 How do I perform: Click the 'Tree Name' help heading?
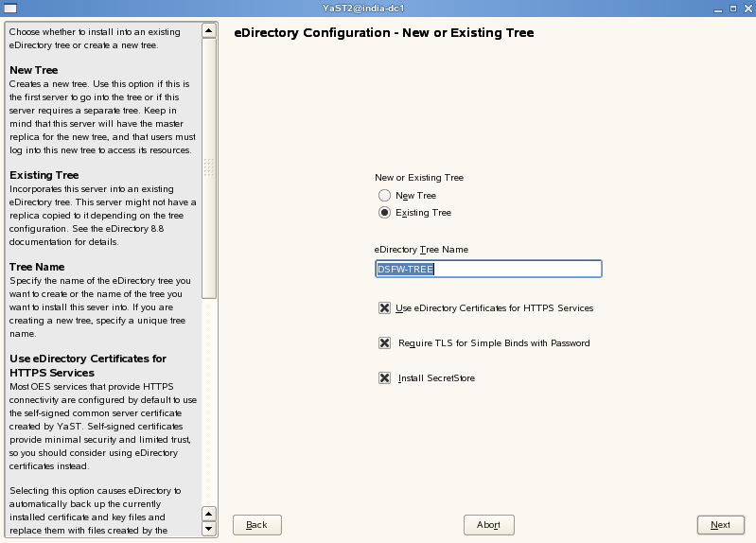click(x=37, y=267)
